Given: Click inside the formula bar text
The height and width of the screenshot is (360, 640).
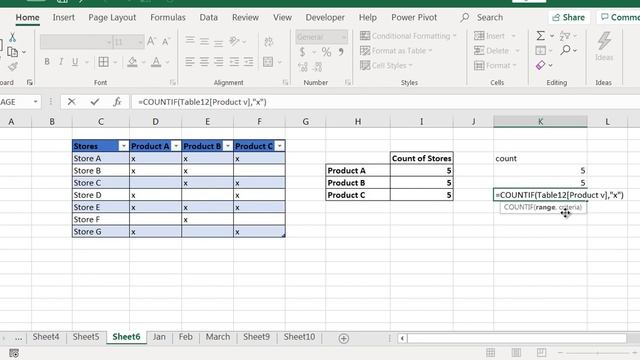Looking at the screenshot, I should 202,102.
